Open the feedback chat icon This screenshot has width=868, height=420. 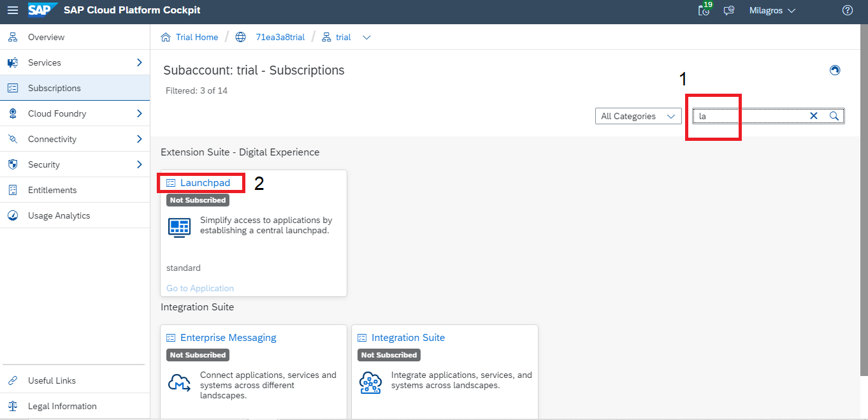point(729,10)
